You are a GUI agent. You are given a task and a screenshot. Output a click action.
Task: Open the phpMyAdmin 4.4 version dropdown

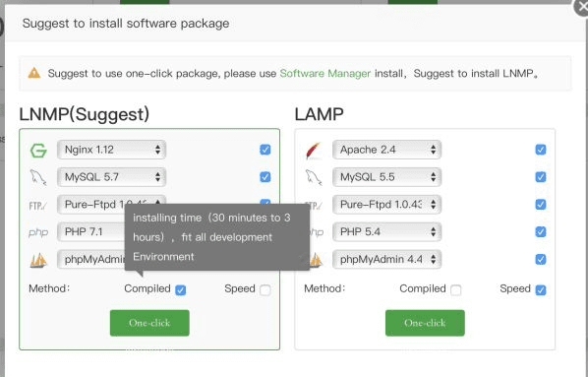(x=386, y=259)
